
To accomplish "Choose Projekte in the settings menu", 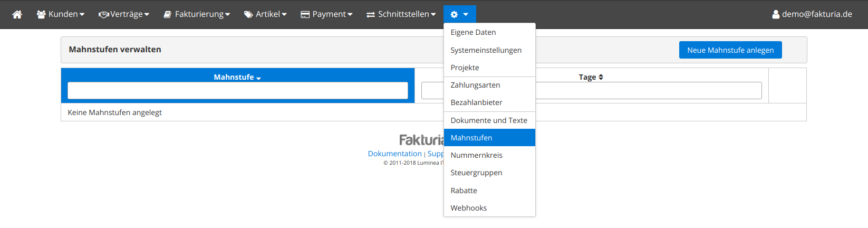I will pyautogui.click(x=465, y=68).
